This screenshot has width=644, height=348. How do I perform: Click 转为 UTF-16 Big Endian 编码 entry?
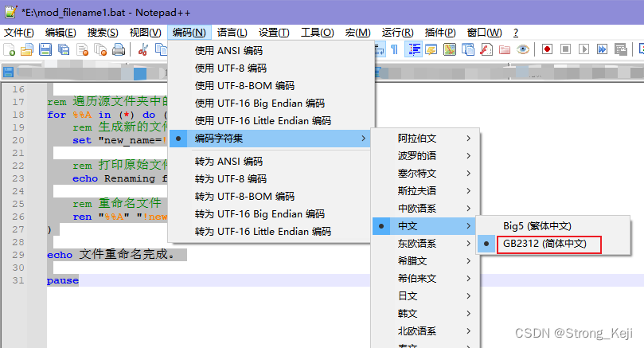click(x=271, y=214)
